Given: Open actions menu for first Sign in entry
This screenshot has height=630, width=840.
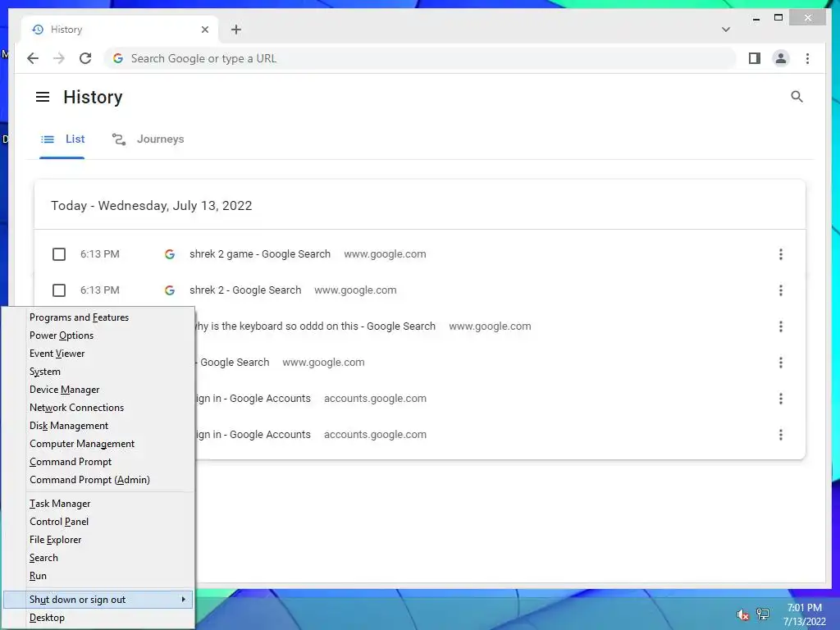Looking at the screenshot, I should pyautogui.click(x=781, y=398).
